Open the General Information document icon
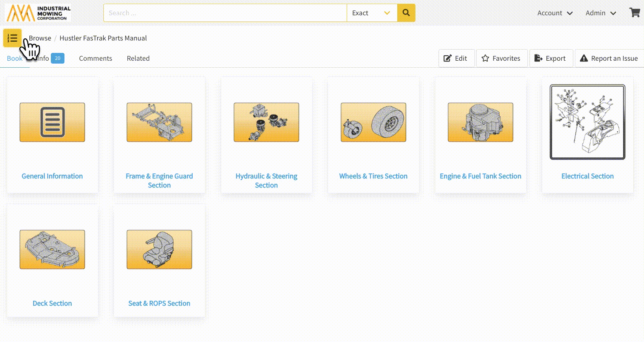 tap(52, 122)
